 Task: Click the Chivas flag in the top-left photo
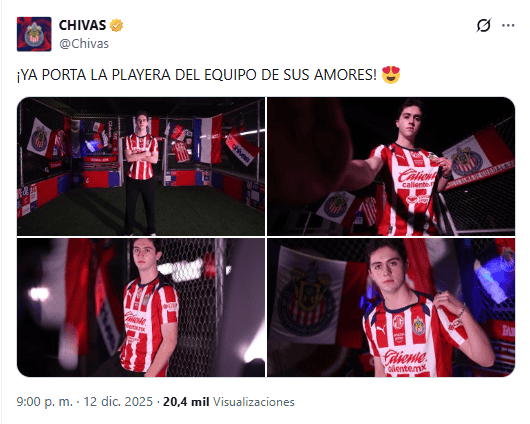41,139
